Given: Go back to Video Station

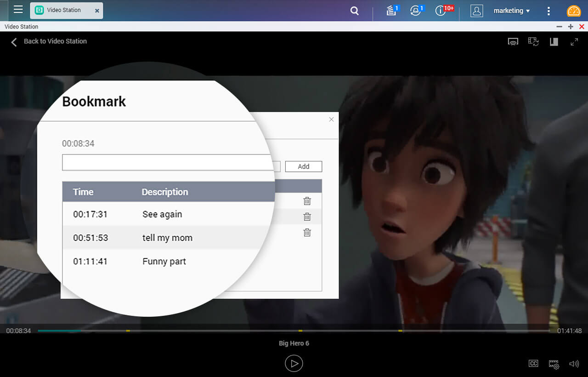Looking at the screenshot, I should tap(49, 41).
